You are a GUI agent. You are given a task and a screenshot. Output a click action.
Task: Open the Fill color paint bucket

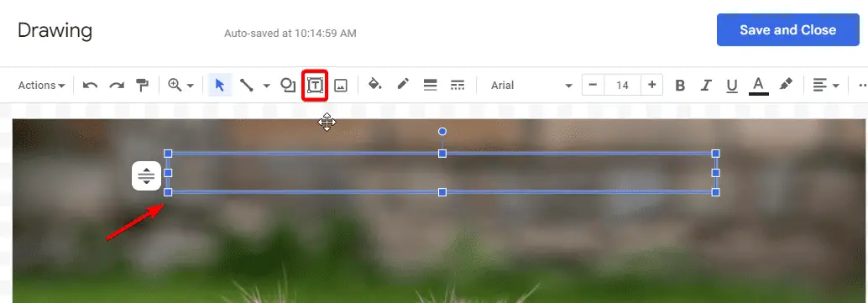click(x=375, y=85)
